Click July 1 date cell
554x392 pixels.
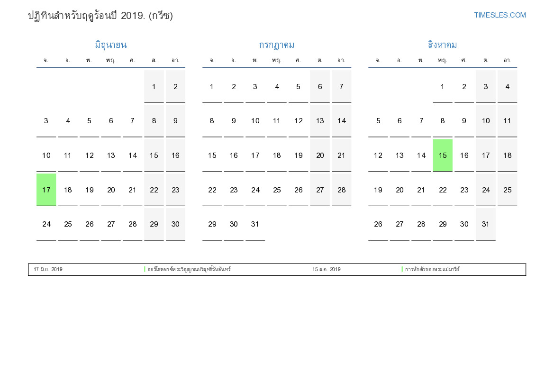click(212, 86)
